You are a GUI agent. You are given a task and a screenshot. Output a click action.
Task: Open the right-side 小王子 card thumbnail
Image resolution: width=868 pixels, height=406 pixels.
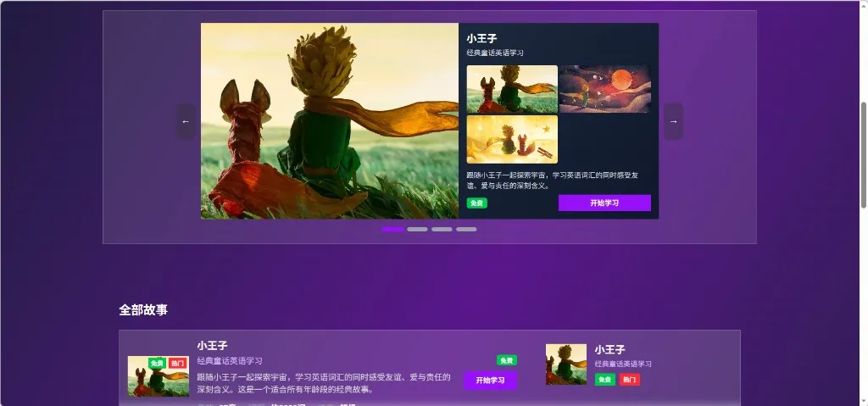[x=566, y=364]
